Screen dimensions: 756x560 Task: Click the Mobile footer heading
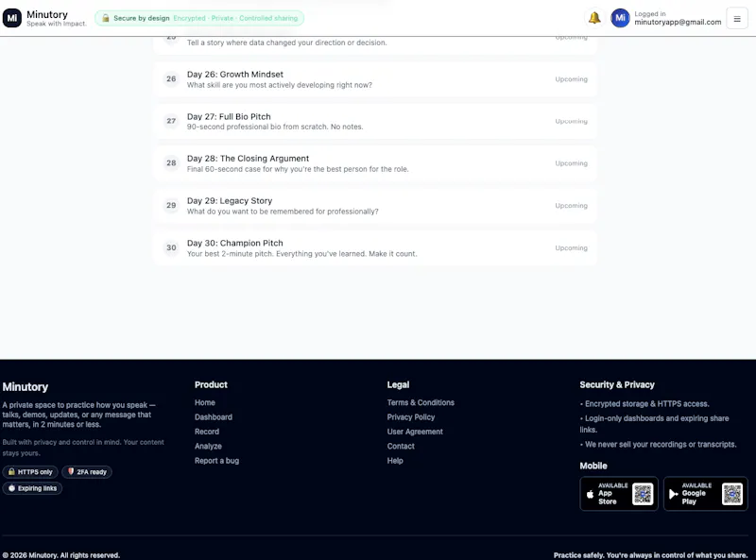pos(593,466)
